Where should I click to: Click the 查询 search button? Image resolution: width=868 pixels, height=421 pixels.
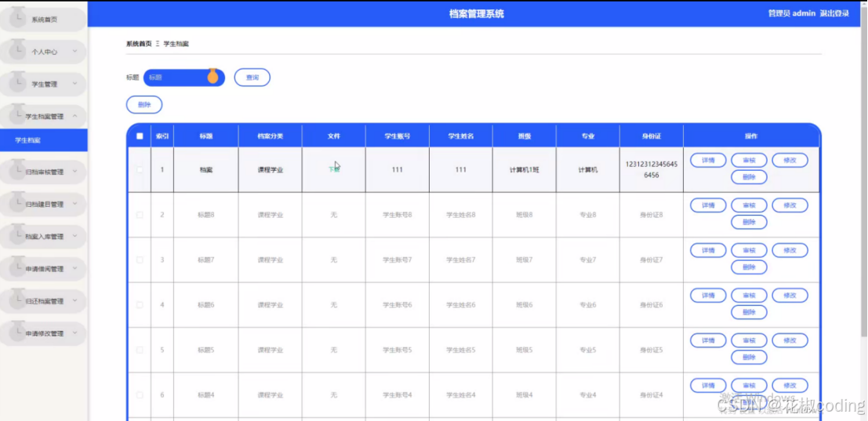coord(252,78)
